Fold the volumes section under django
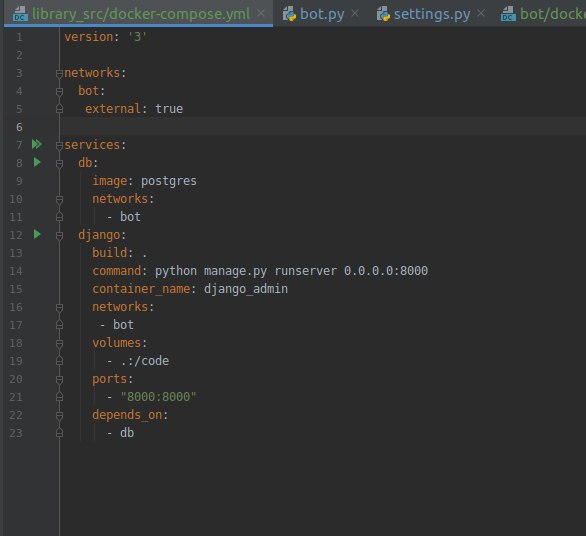Screen dimensions: 586x536 tap(59, 344)
